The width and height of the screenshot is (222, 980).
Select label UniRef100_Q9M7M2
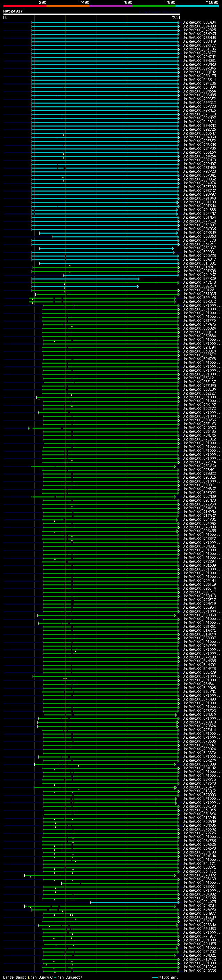199,57
